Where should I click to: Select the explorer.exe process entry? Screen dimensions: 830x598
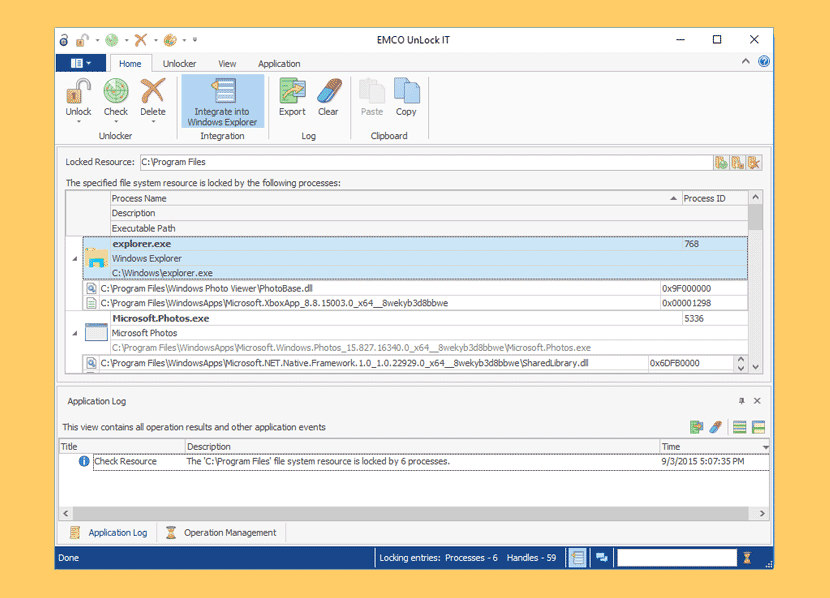[x=415, y=258]
